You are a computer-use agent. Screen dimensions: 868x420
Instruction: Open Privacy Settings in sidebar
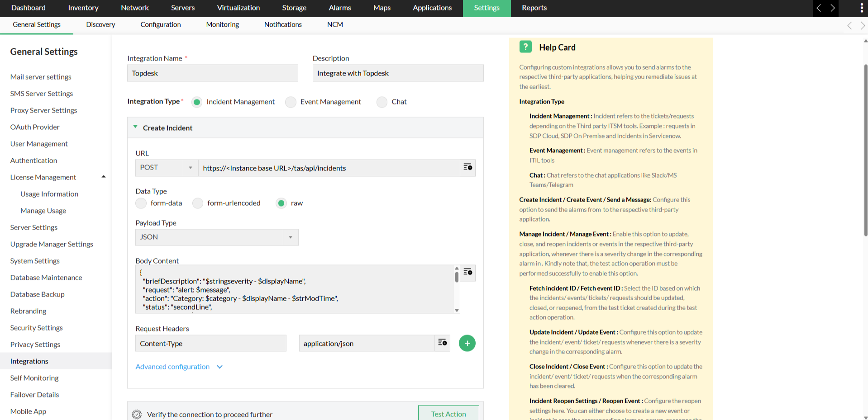pos(35,344)
